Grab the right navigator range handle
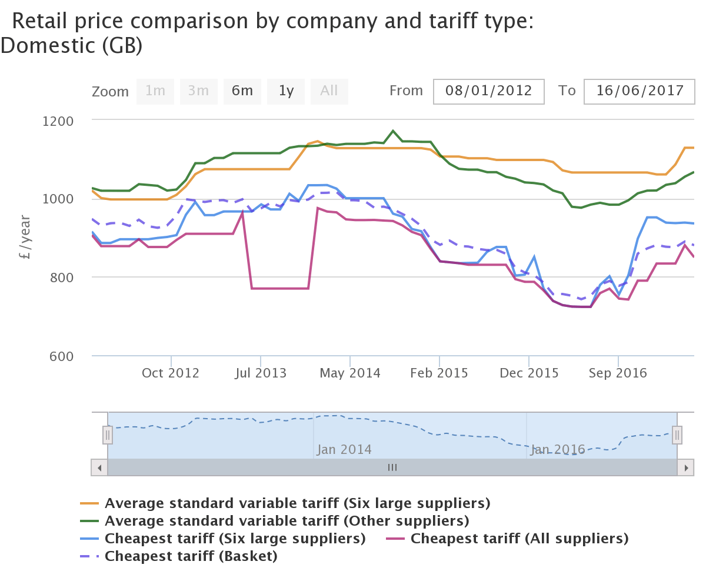This screenshot has height=588, width=706. pyautogui.click(x=677, y=435)
